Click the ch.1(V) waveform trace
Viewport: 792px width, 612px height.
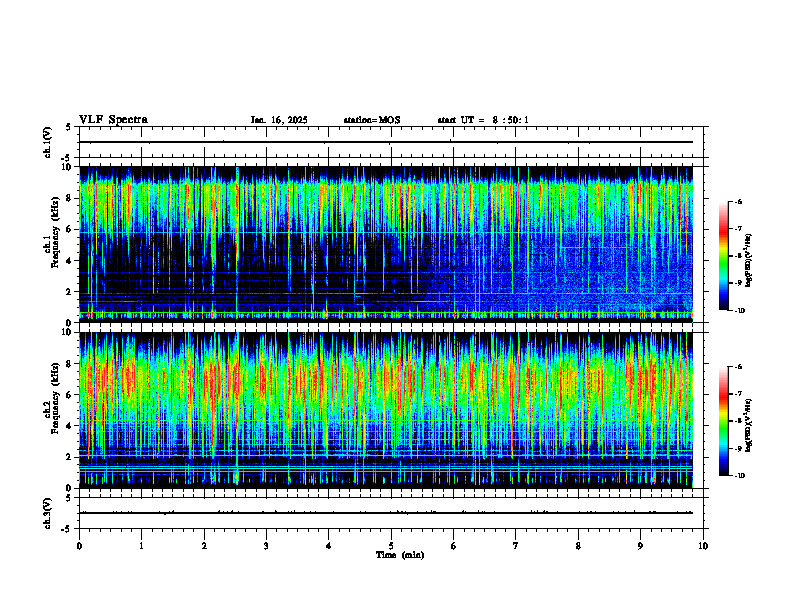pos(386,142)
